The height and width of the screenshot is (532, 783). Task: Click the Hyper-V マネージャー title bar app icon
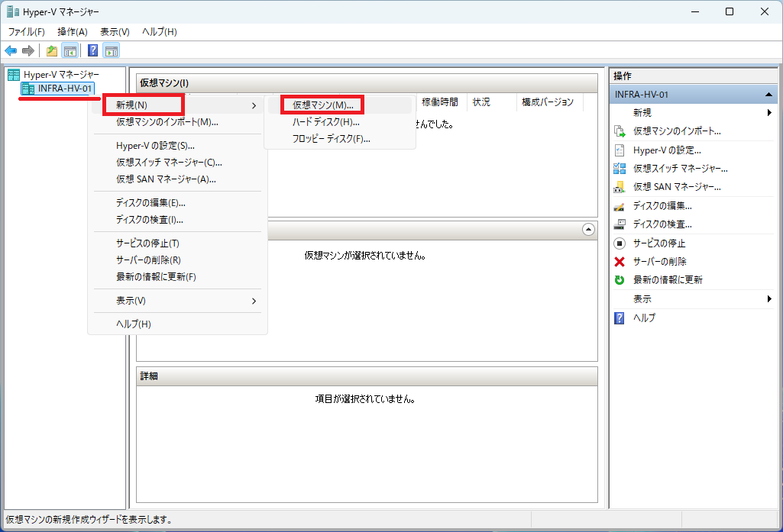tap(13, 11)
